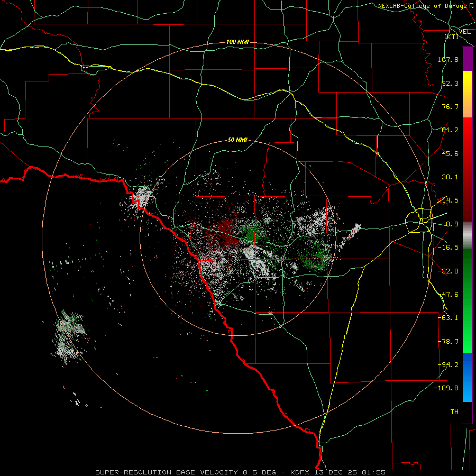The height and width of the screenshot is (476, 476).
Task: Click the -32.0 velocity scale value
Action: click(x=448, y=271)
